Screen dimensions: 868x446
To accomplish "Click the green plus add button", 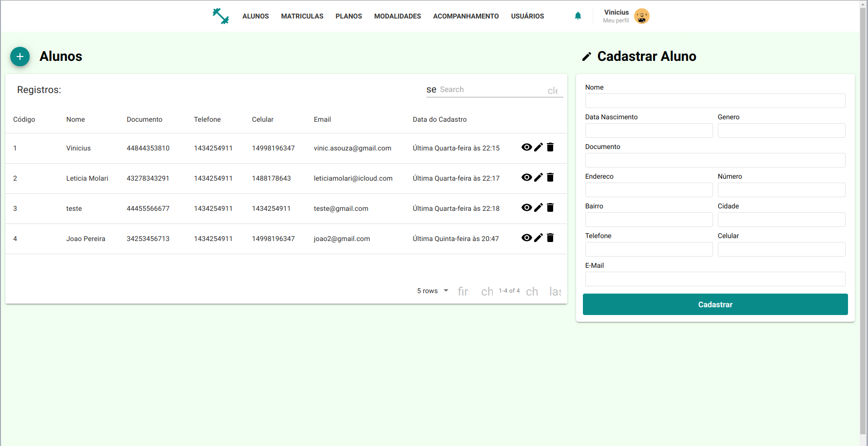I will 20,56.
